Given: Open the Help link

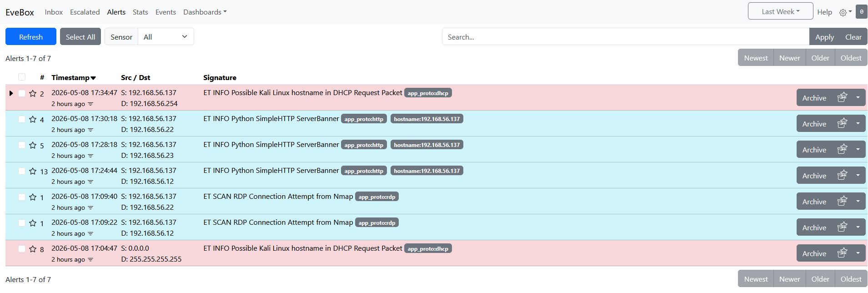Looking at the screenshot, I should 824,12.
